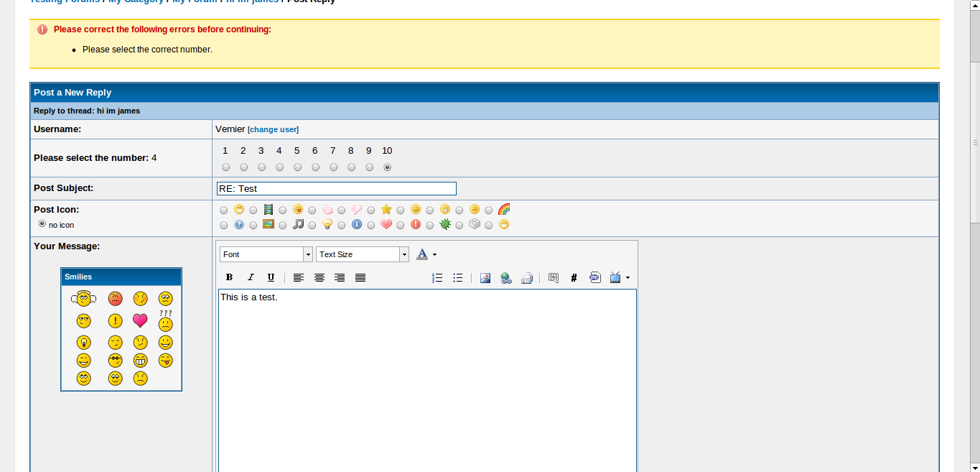Select number 4 radio button
Viewport: 980px width, 472px height.
[280, 167]
